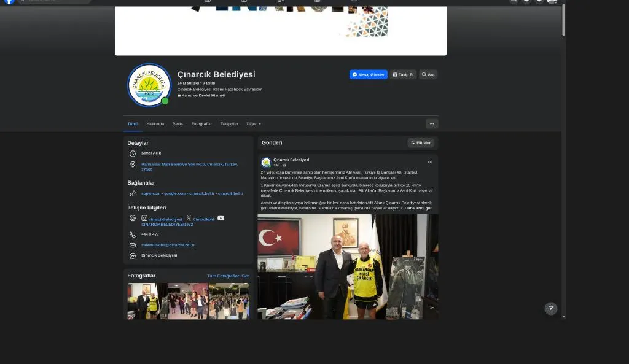Open first photo thumbnail with yellow-vest runner
The image size is (629, 364).
click(147, 301)
